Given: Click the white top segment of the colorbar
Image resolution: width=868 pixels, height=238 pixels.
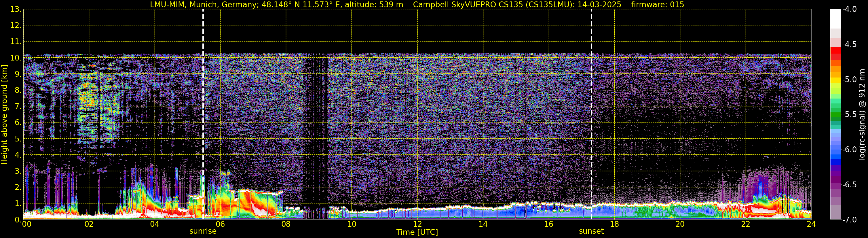Looking at the screenshot, I should [835, 18].
